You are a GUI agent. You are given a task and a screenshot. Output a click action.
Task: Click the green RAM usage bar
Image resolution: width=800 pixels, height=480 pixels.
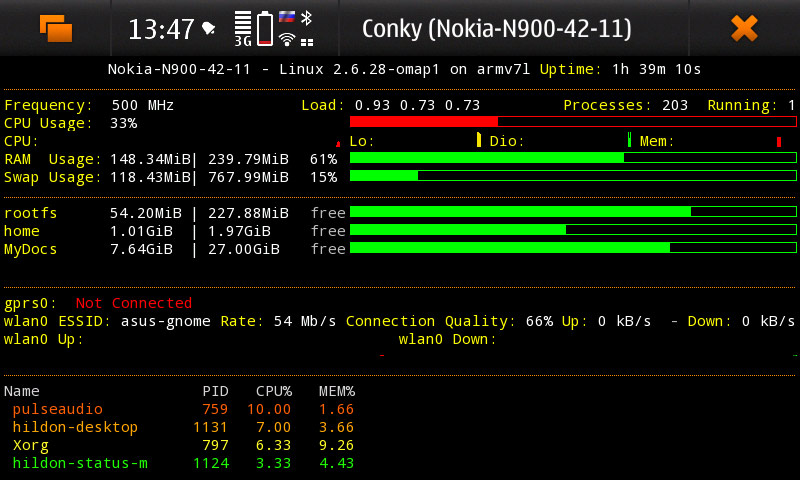[x=573, y=158]
